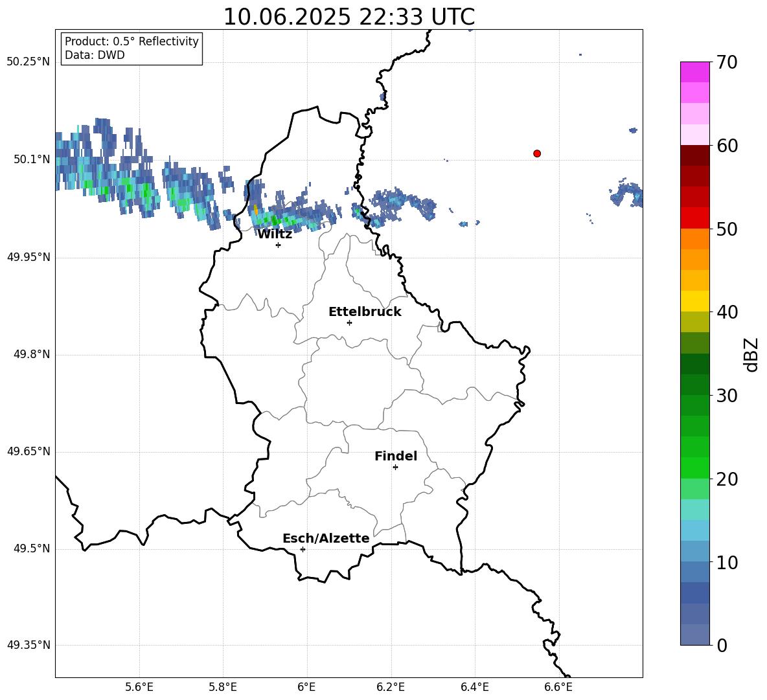This screenshot has height=700, width=767.
Task: Click the 49.35°N latitude label
Action: click(x=29, y=645)
